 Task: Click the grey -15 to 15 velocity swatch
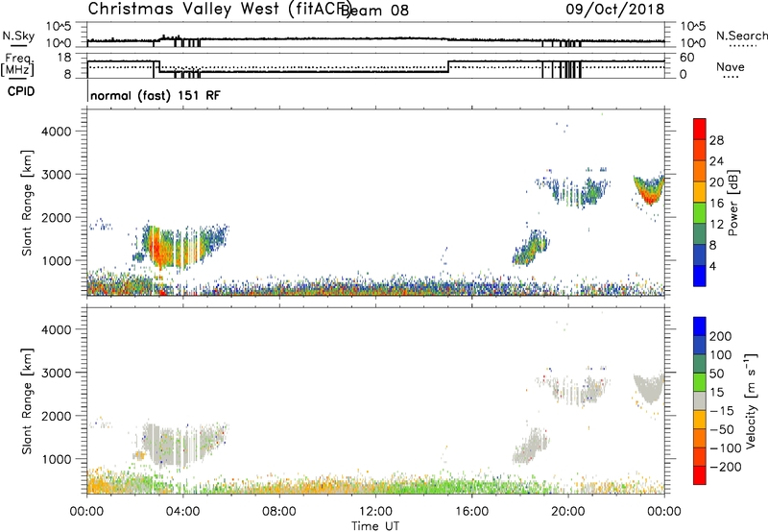click(x=700, y=400)
